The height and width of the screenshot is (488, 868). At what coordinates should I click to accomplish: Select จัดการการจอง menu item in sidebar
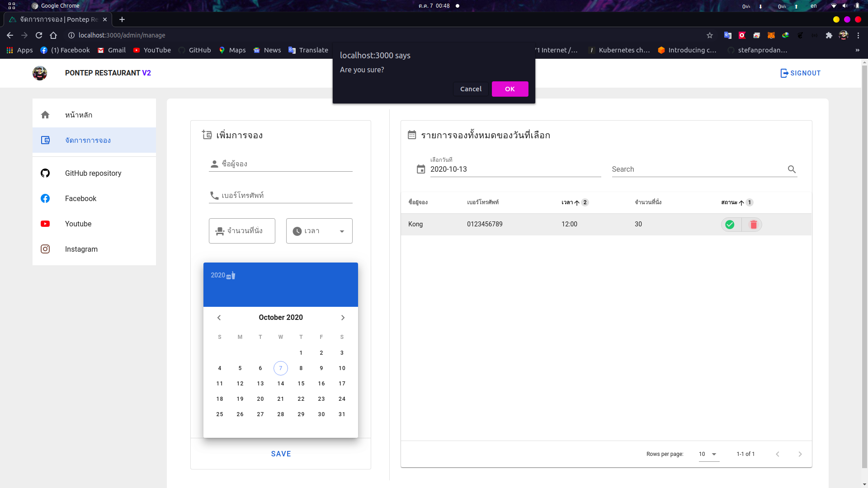point(88,140)
